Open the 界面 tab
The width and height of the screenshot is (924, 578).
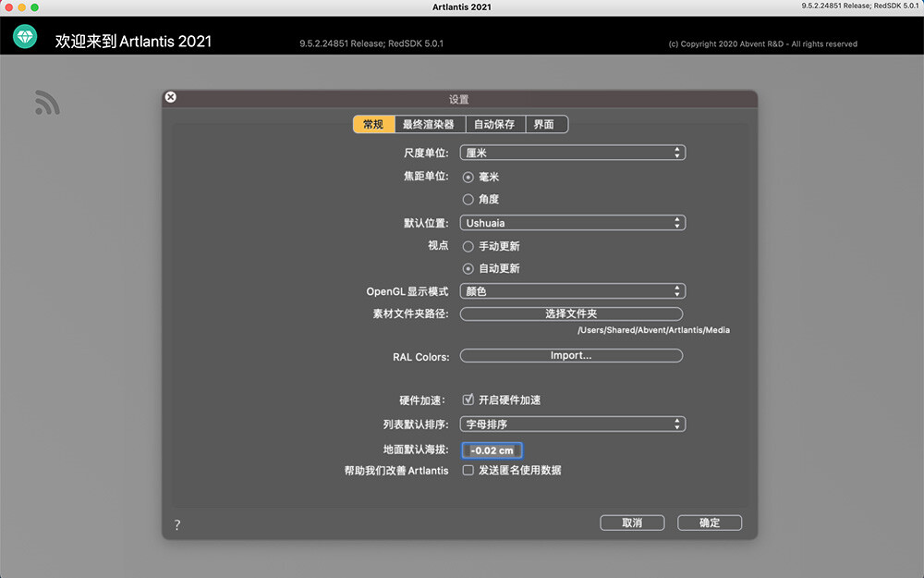pyautogui.click(x=546, y=125)
